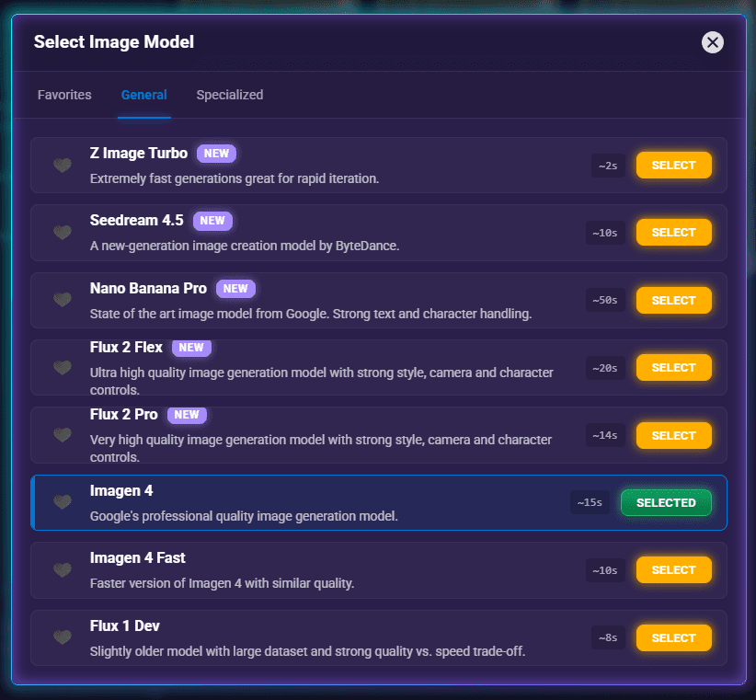
Task: Switch to the General tab
Action: [x=143, y=95]
